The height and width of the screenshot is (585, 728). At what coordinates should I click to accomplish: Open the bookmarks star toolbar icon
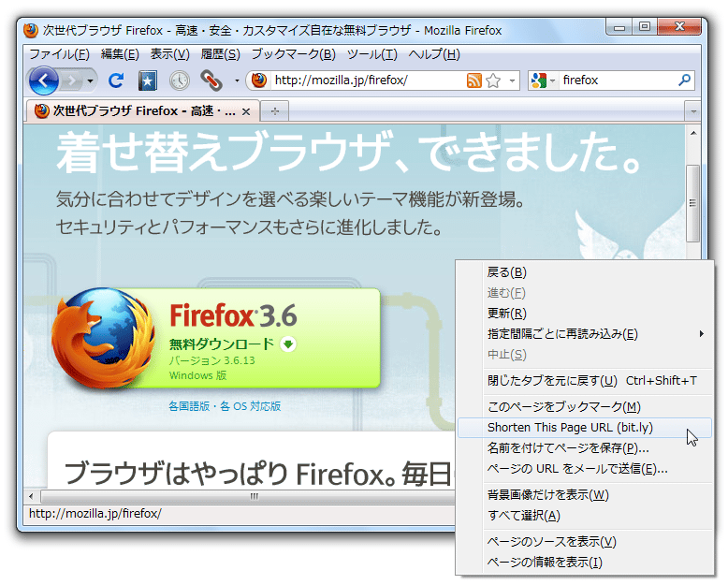(148, 81)
